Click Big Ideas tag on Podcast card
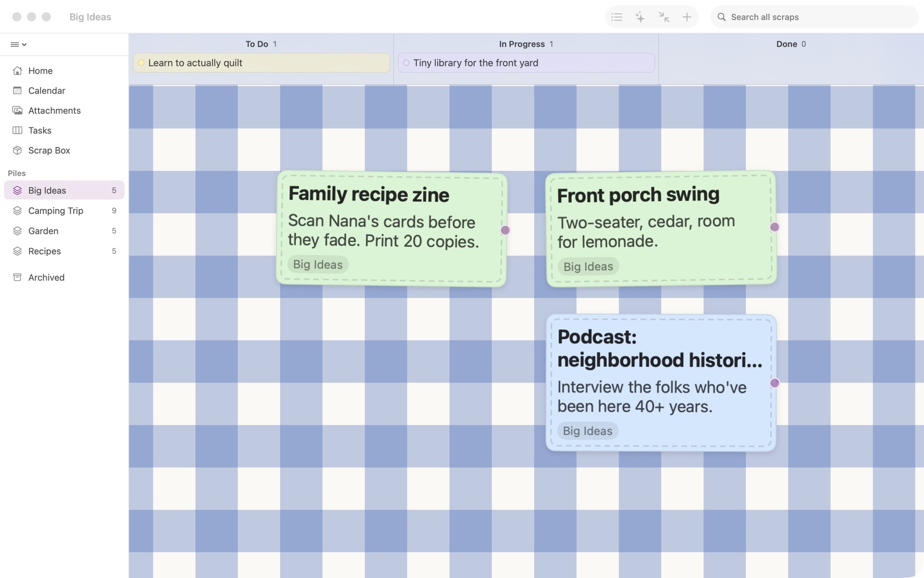The height and width of the screenshot is (578, 924). (588, 431)
